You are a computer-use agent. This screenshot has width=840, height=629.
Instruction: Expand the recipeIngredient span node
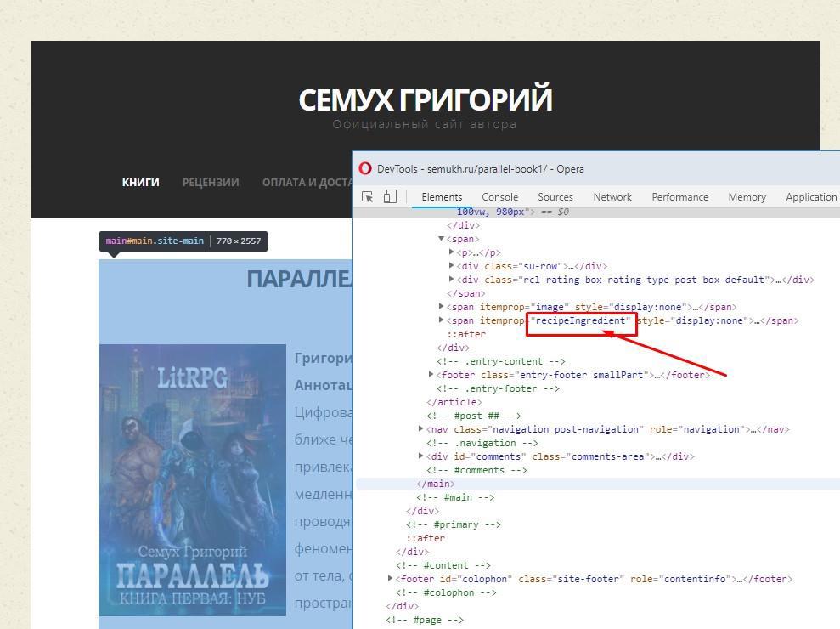coord(442,320)
